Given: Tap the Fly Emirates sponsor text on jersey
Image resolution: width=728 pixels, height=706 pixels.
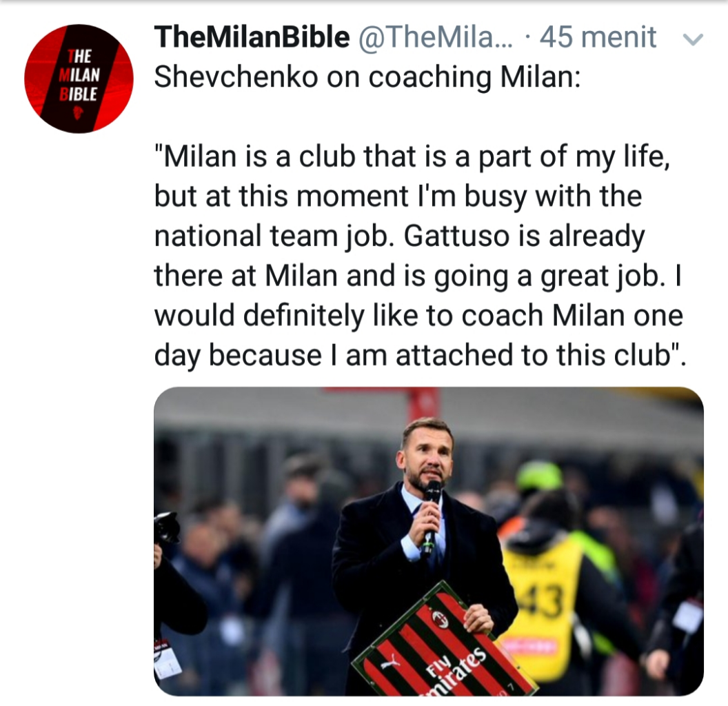Looking at the screenshot, I should pyautogui.click(x=458, y=665).
